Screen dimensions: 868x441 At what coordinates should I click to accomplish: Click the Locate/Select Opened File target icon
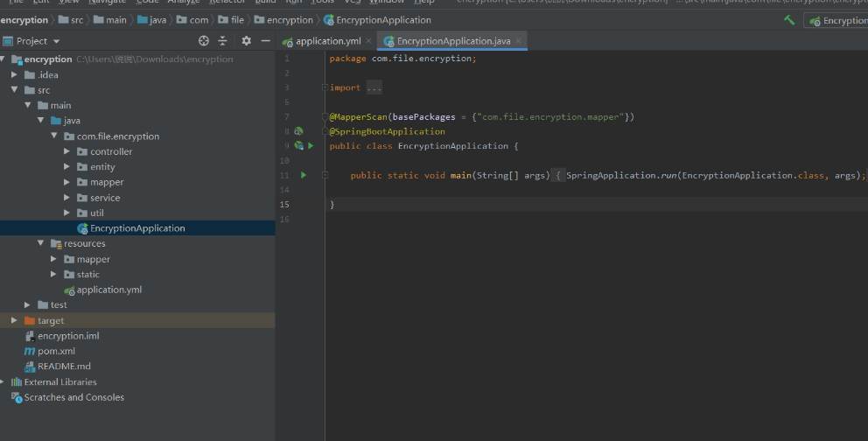[204, 41]
